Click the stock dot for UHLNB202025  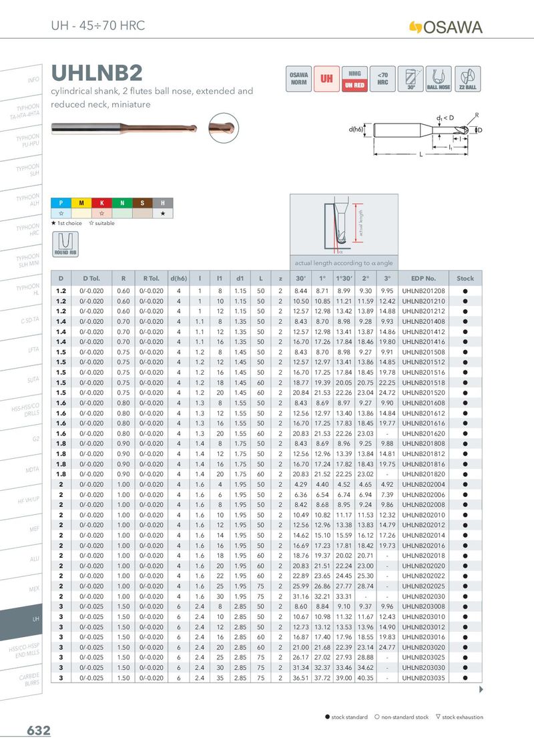465,586
